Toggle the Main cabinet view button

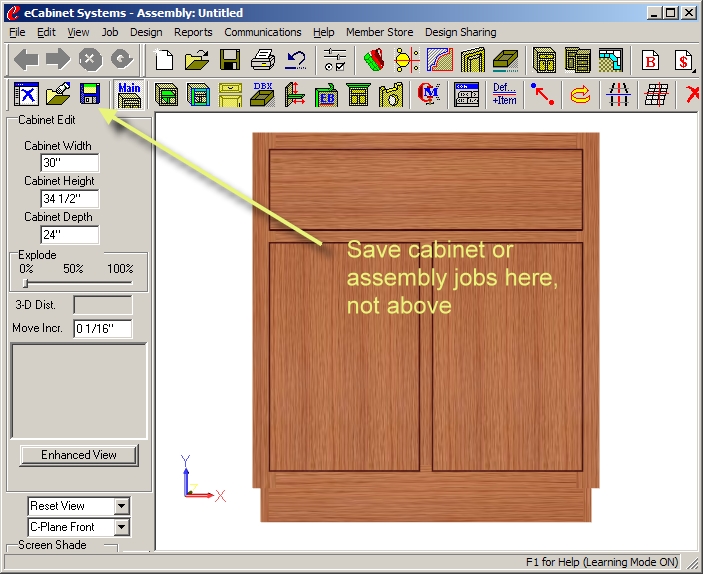point(129,95)
